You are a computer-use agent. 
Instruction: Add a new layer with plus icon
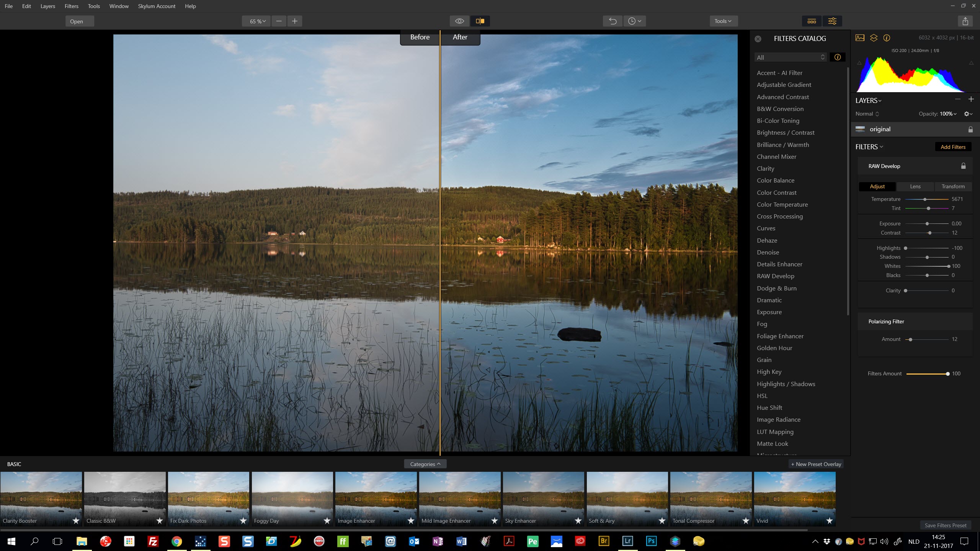click(x=971, y=99)
